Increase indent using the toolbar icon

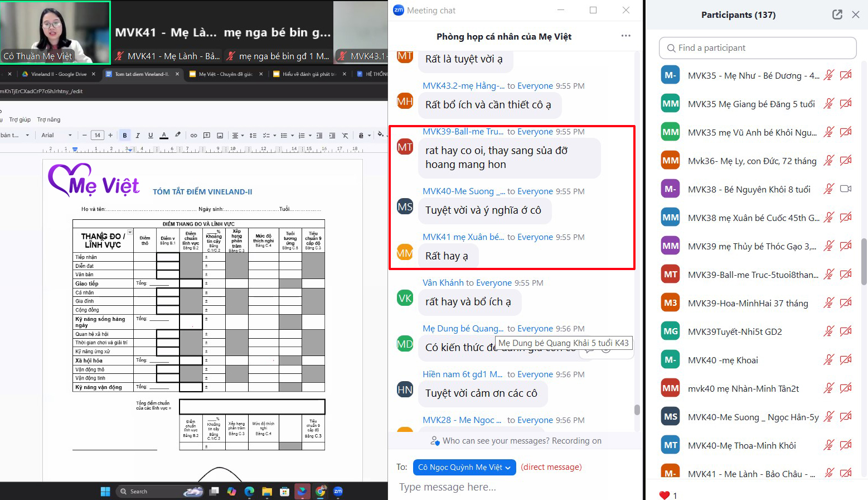click(x=332, y=136)
